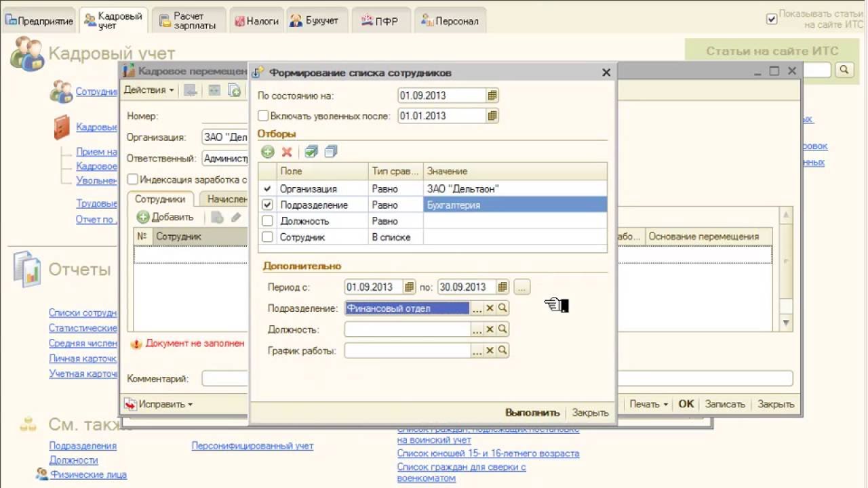
Task: Open selection list for Подразделение via ellipsis
Action: click(x=477, y=308)
